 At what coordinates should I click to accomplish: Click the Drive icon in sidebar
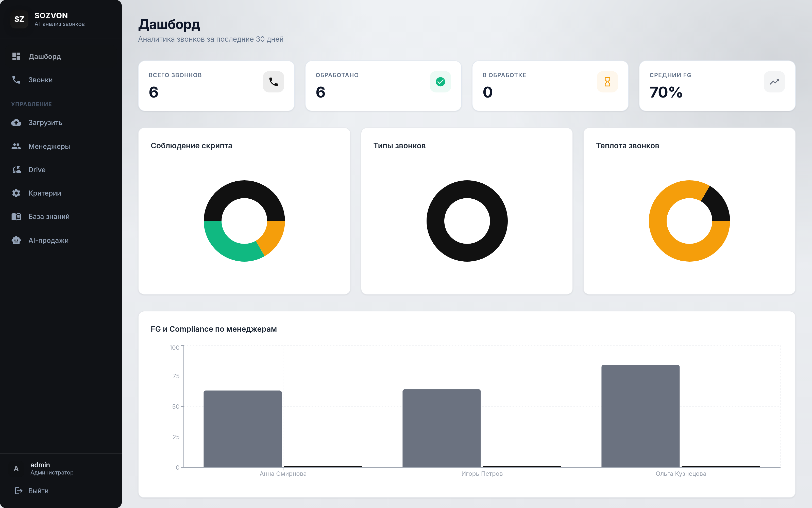[16, 170]
